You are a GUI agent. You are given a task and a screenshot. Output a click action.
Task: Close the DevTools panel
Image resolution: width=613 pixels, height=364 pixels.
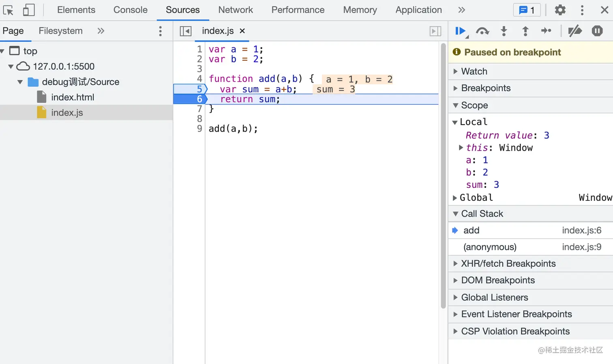point(604,10)
